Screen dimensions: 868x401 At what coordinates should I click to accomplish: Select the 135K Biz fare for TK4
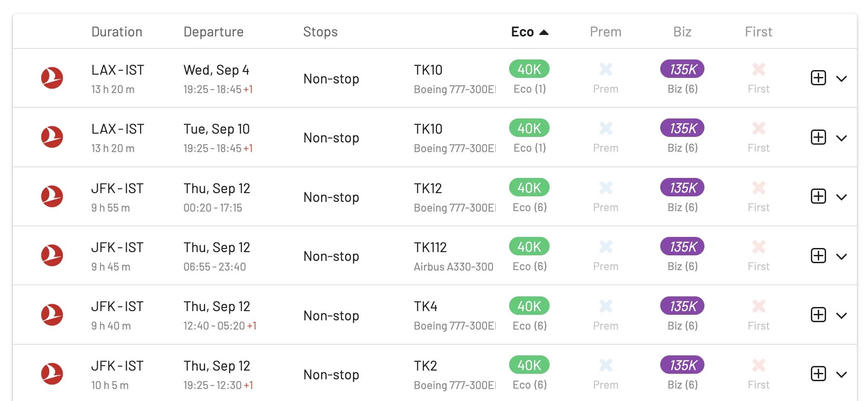coord(682,306)
